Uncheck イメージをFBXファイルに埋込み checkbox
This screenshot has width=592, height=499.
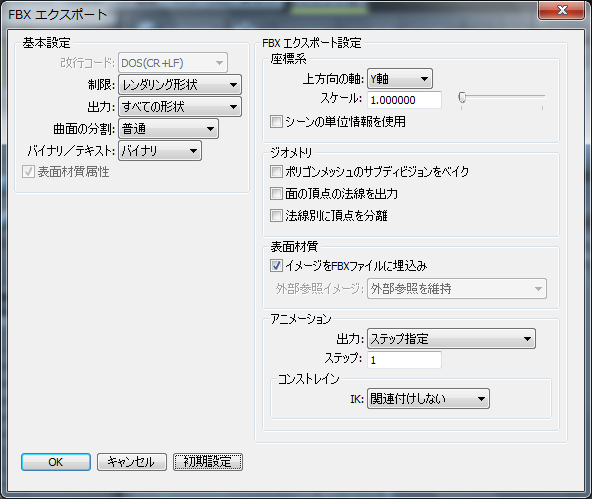tap(276, 265)
